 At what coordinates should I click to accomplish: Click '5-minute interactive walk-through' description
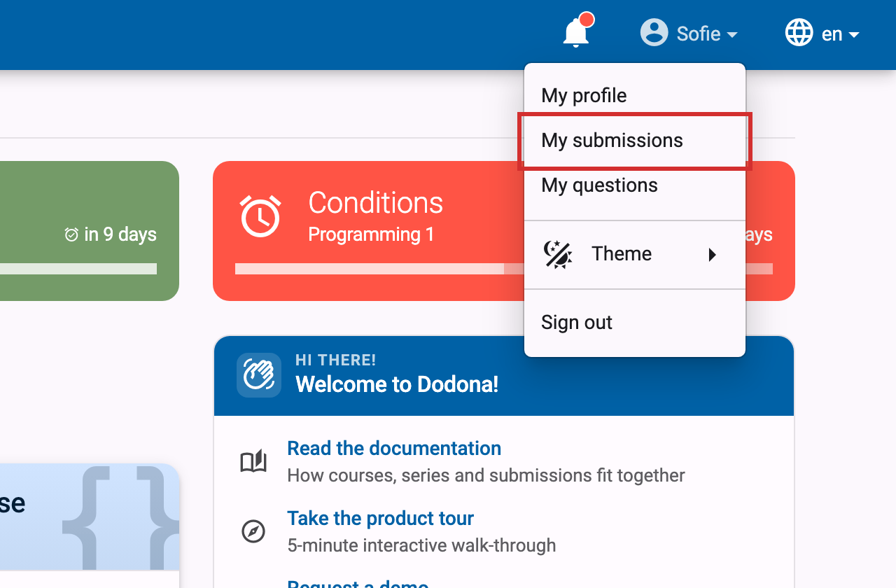421,545
